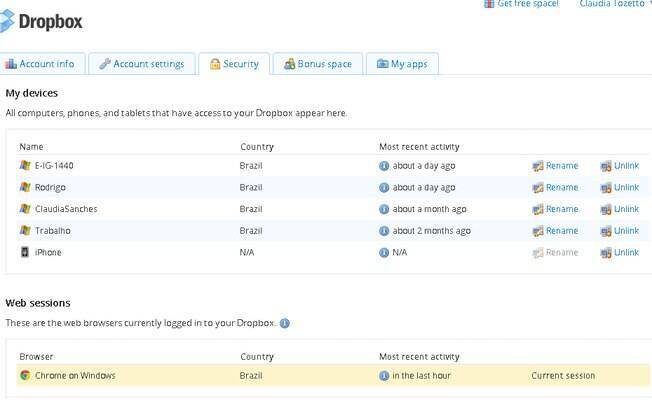This screenshot has height=408, width=652.
Task: Show activity info for Rodrigo
Action: (x=384, y=188)
